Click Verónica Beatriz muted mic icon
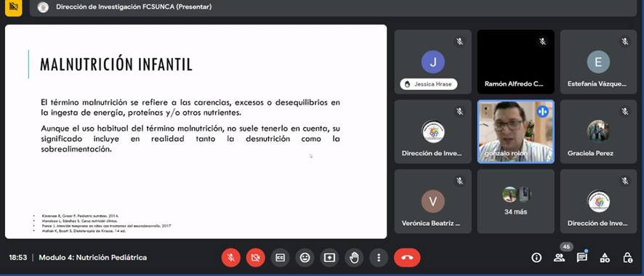The width and height of the screenshot is (644, 276). point(459,181)
